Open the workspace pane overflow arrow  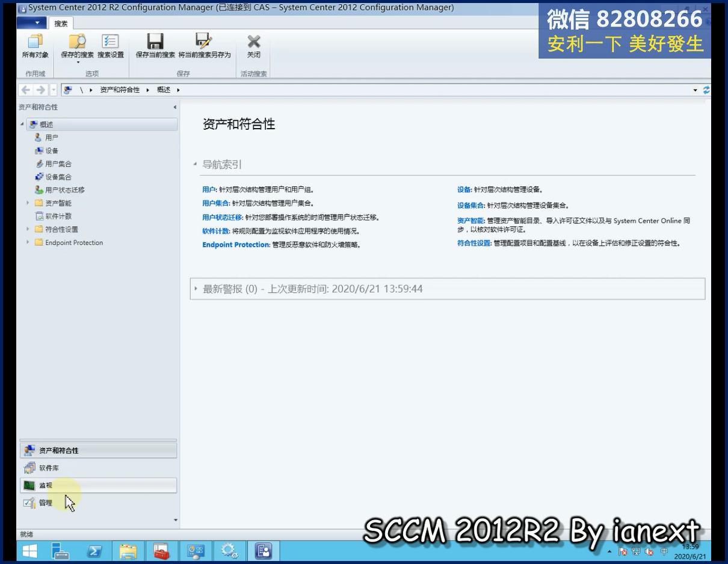click(176, 520)
